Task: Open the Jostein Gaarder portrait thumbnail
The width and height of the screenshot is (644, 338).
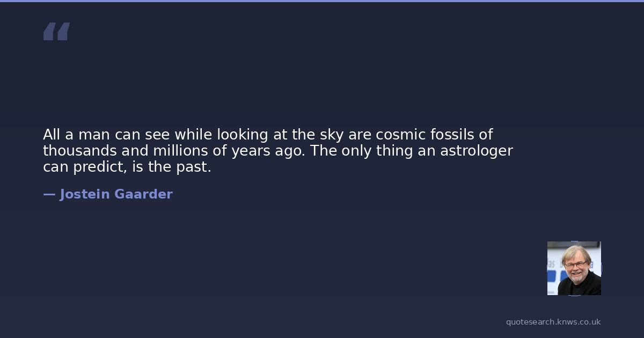Action: [574, 268]
